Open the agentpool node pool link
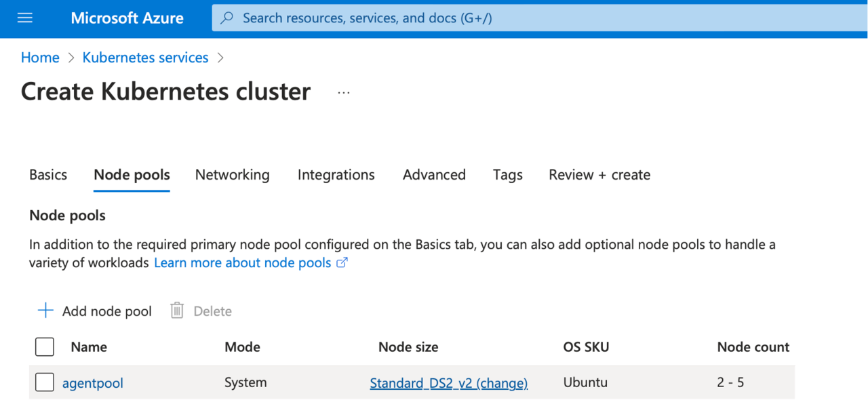 coord(93,383)
